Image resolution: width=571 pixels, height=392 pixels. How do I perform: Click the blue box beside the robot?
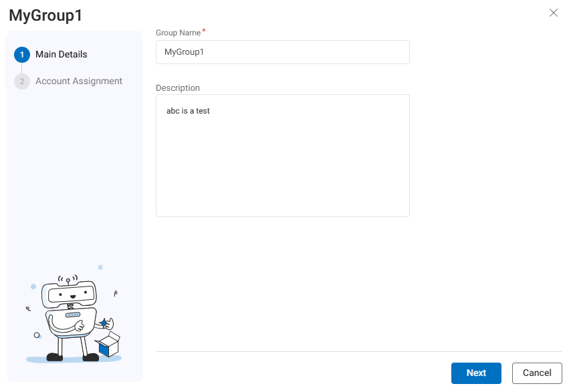[x=107, y=345]
